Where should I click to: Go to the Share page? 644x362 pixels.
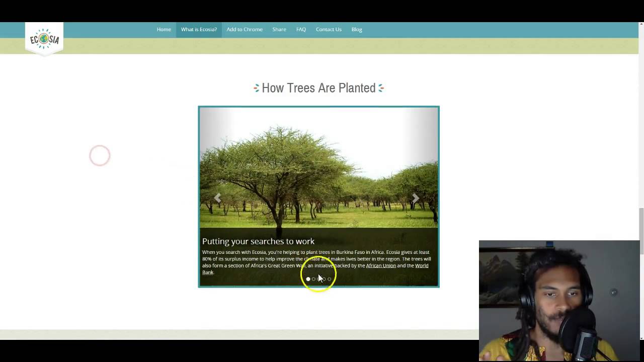(279, 30)
